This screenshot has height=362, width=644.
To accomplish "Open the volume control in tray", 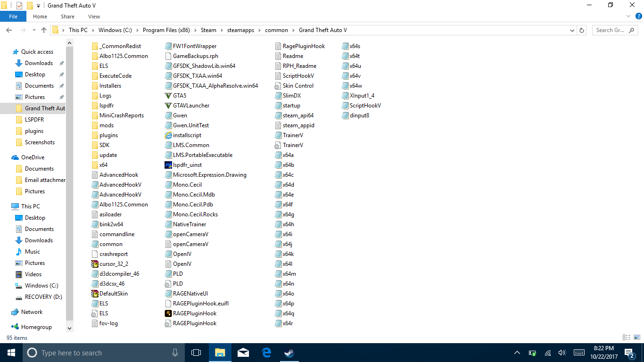I will click(x=561, y=353).
